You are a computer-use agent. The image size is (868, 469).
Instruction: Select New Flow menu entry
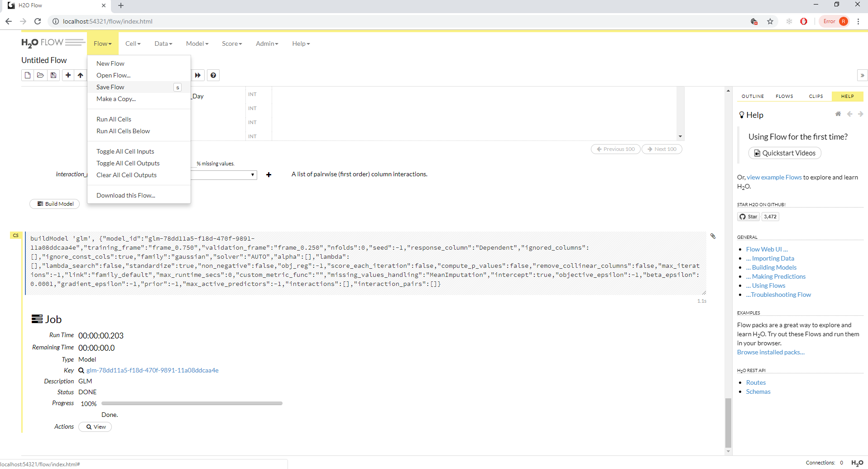[139, 63]
